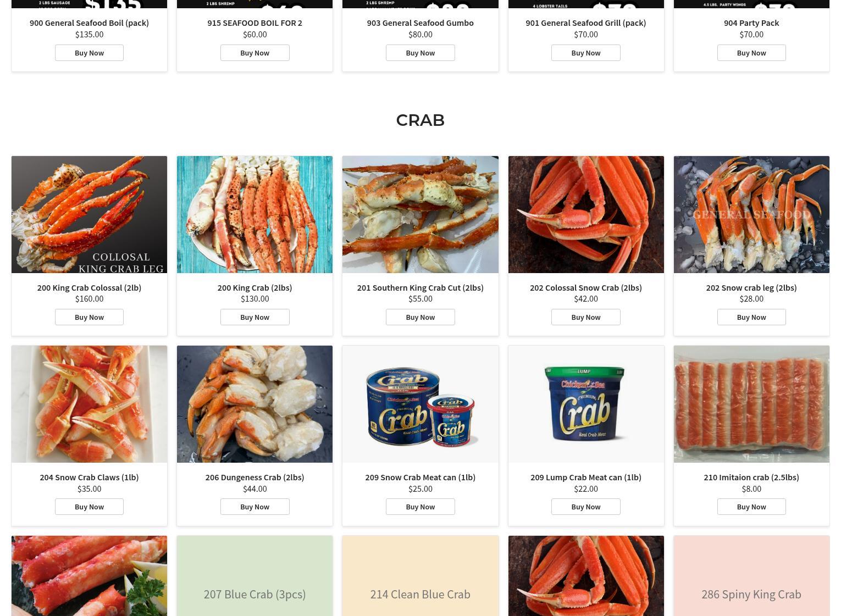The height and width of the screenshot is (616, 841).
Task: Open the 207 Blue Crab (3pcs) placeholder tile
Action: click(x=254, y=576)
